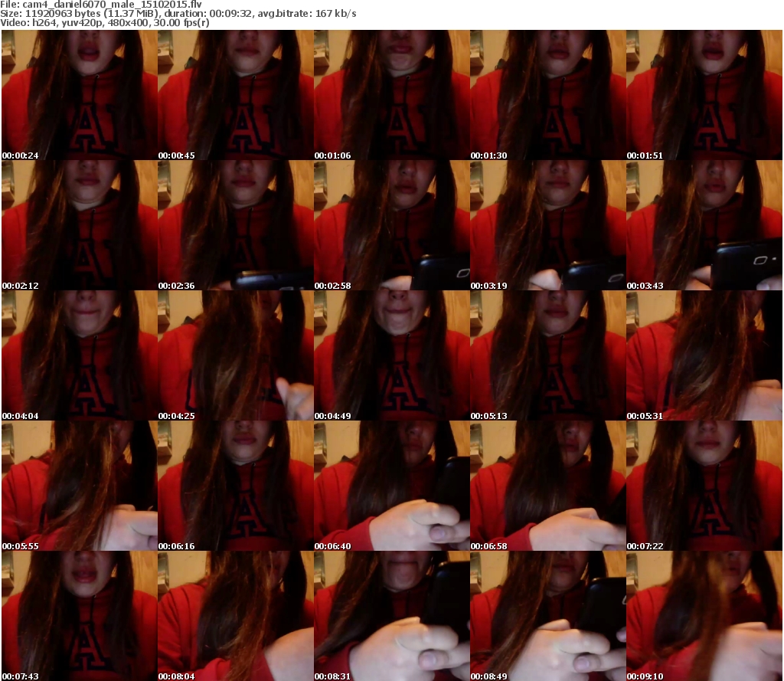The width and height of the screenshot is (784, 681).
Task: Choose the 00:07:43 preview frame
Action: pos(80,615)
